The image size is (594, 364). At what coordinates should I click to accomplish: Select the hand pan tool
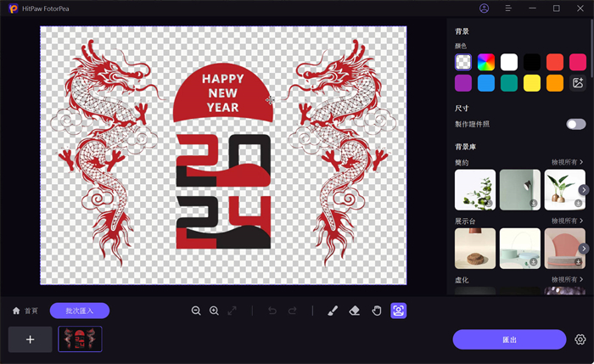pyautogui.click(x=377, y=311)
